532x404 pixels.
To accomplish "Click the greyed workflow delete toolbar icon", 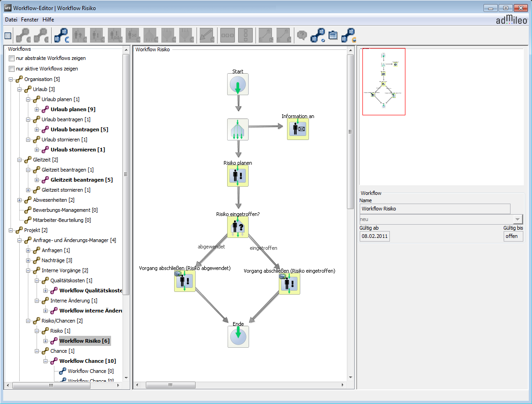I will click(x=42, y=35).
